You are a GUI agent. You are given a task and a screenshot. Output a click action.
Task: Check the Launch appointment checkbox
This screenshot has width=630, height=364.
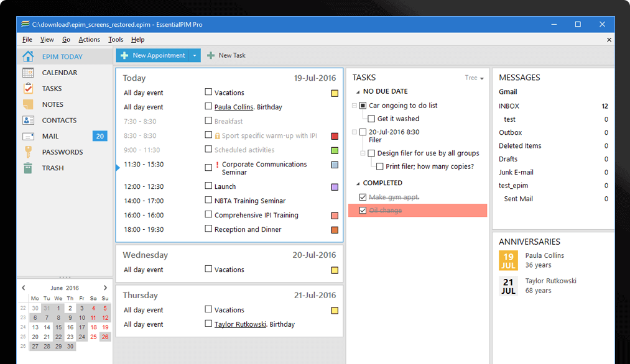[208, 186]
